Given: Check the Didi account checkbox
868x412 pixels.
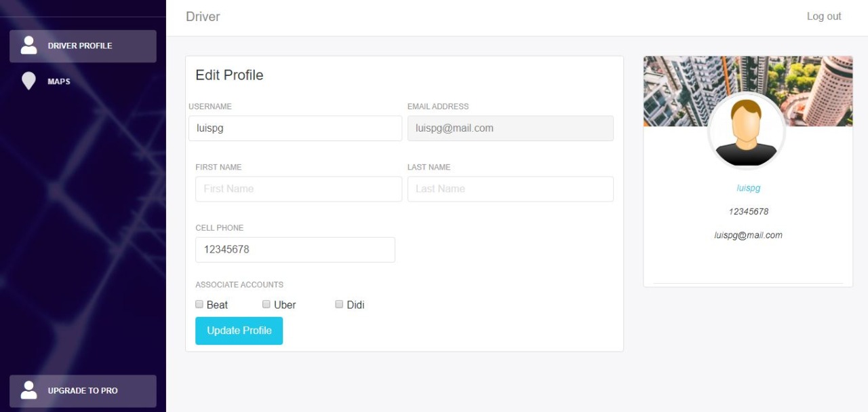Looking at the screenshot, I should tap(339, 304).
